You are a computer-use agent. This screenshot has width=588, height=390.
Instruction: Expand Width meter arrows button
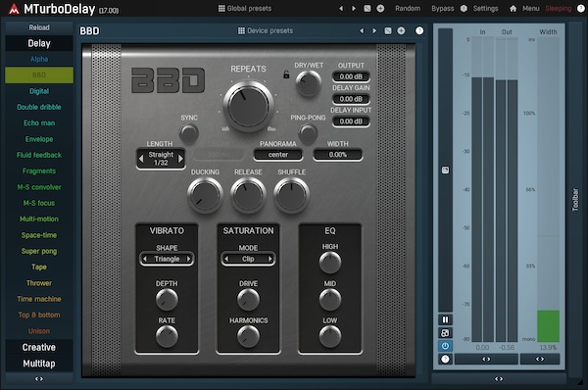540,359
